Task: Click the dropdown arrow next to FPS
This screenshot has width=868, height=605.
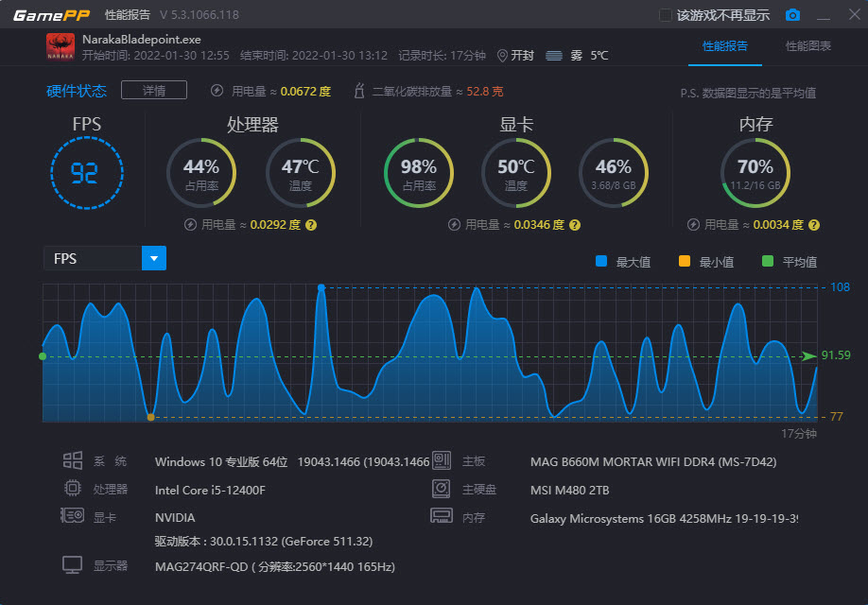Action: click(153, 257)
